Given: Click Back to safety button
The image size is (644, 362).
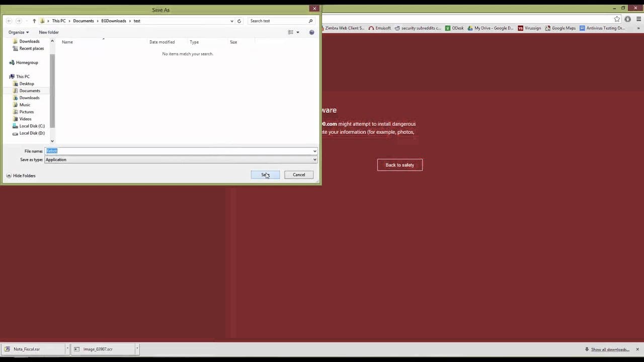Looking at the screenshot, I should [400, 165].
